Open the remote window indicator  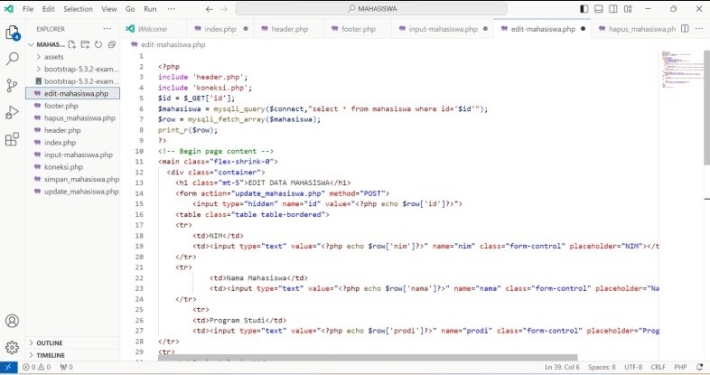coord(9,367)
